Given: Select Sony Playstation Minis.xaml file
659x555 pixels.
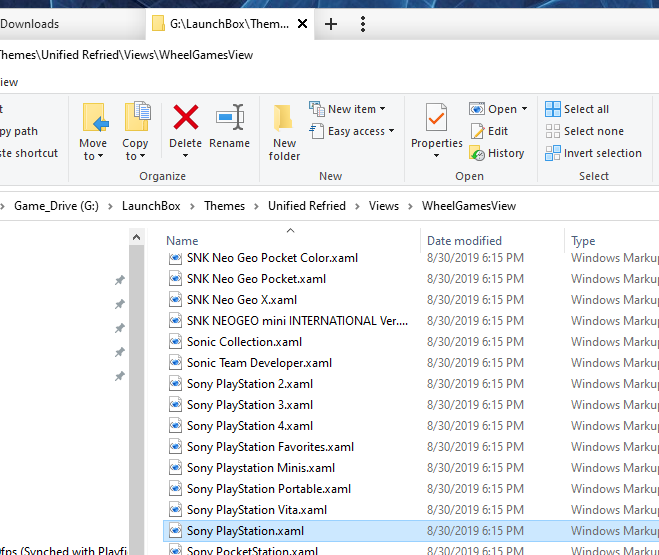Looking at the screenshot, I should point(261,468).
